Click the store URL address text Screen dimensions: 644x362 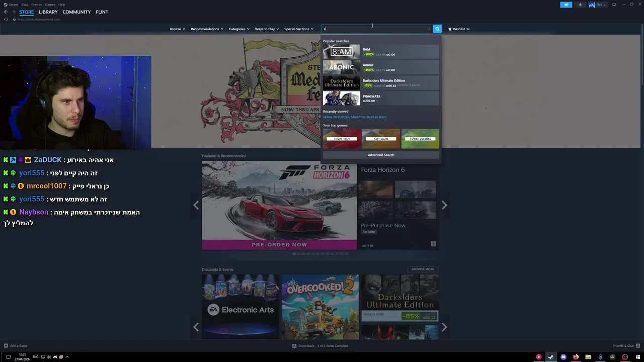pos(39,19)
